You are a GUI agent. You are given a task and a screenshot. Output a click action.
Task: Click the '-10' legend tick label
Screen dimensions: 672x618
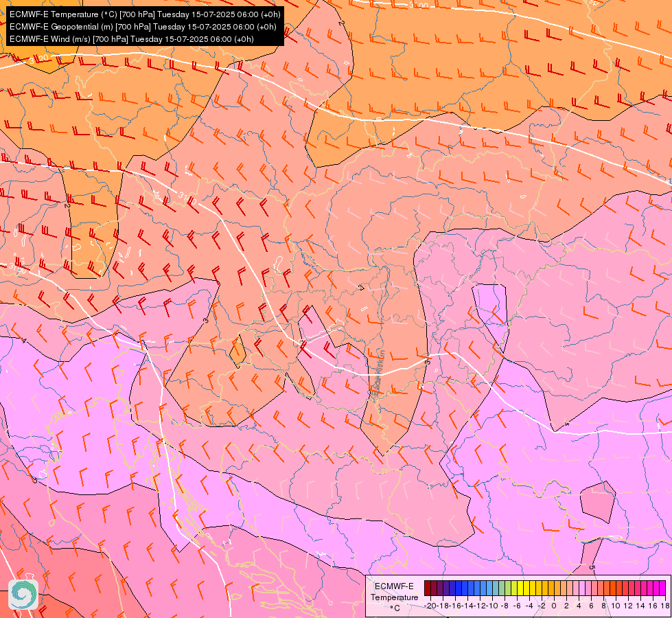click(x=492, y=606)
